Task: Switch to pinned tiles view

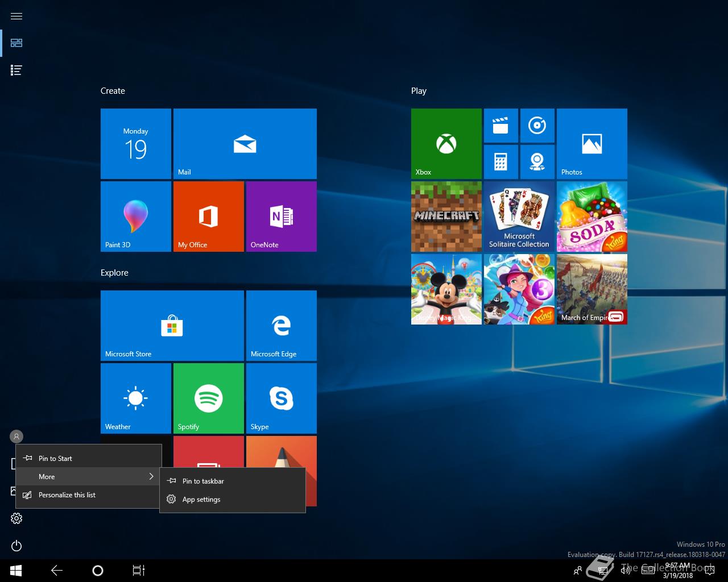Action: click(x=16, y=43)
